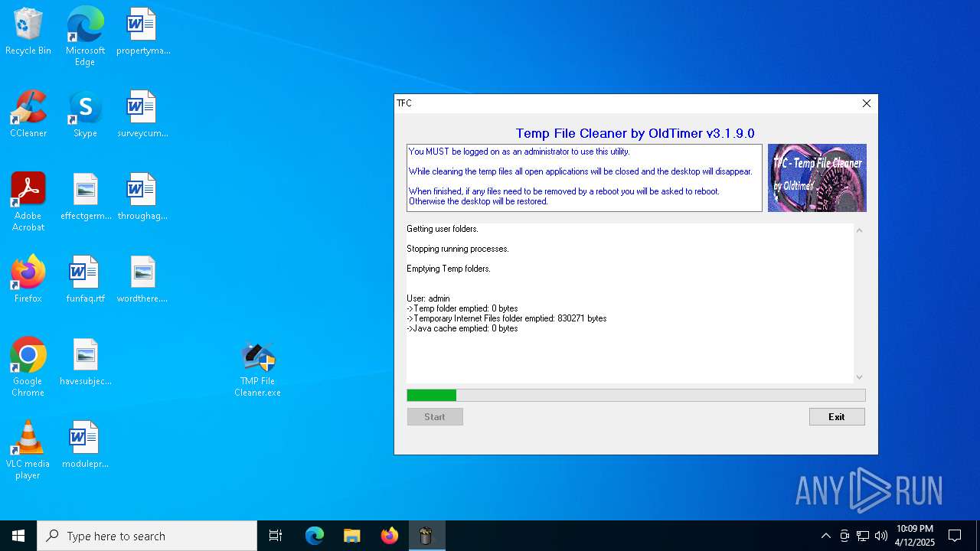Select the CCleaner desktop shortcut
This screenshot has width=980, height=551.
[28, 114]
